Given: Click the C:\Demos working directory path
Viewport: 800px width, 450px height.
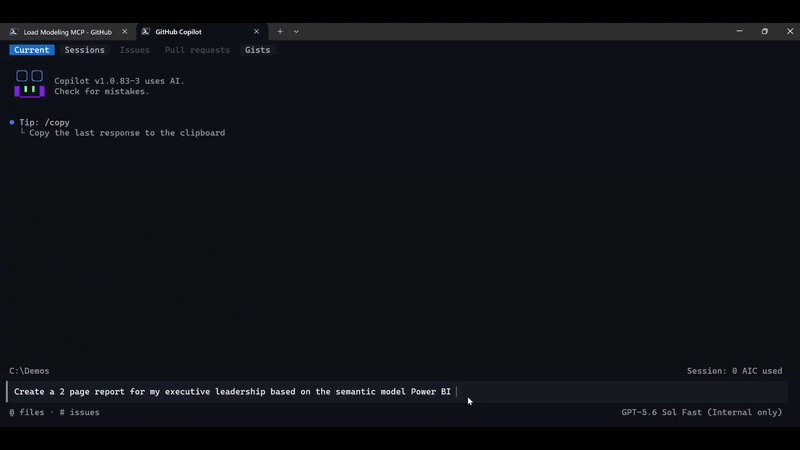Looking at the screenshot, I should point(29,371).
